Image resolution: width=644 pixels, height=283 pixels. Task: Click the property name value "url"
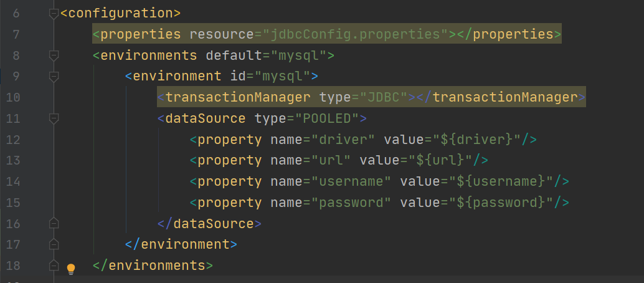tap(331, 161)
